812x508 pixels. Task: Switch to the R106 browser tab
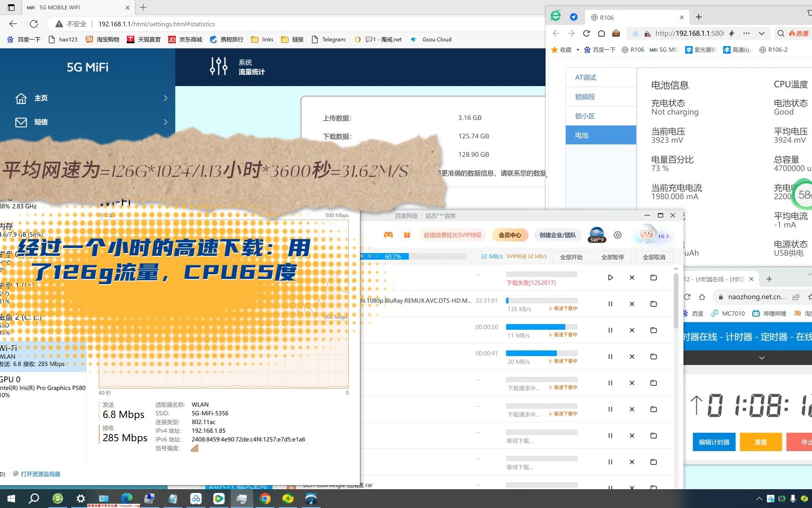point(606,17)
